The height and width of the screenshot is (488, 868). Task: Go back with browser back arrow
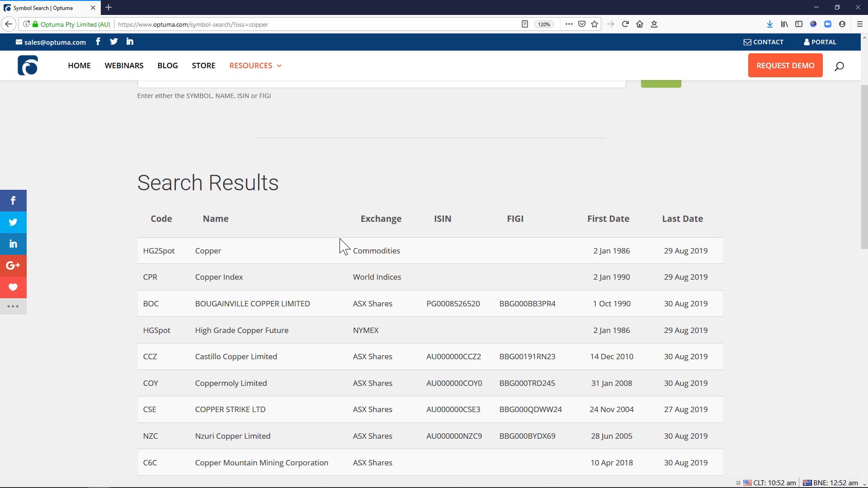pos(9,24)
